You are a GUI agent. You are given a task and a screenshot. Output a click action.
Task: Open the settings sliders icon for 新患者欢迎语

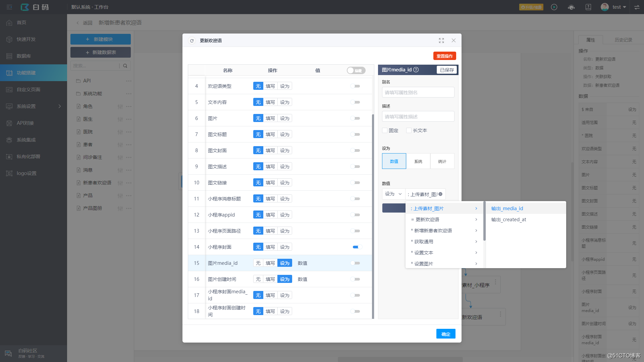coord(120,183)
